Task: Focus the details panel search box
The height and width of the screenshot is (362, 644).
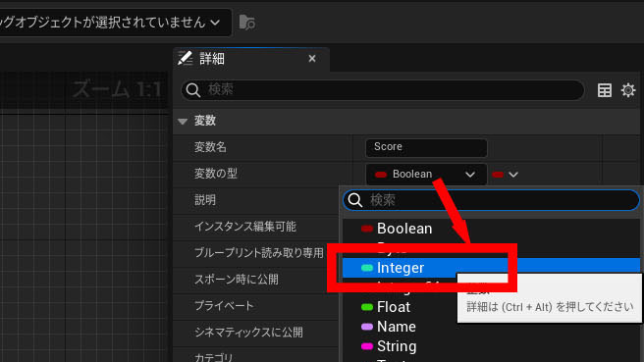Action: coord(383,90)
